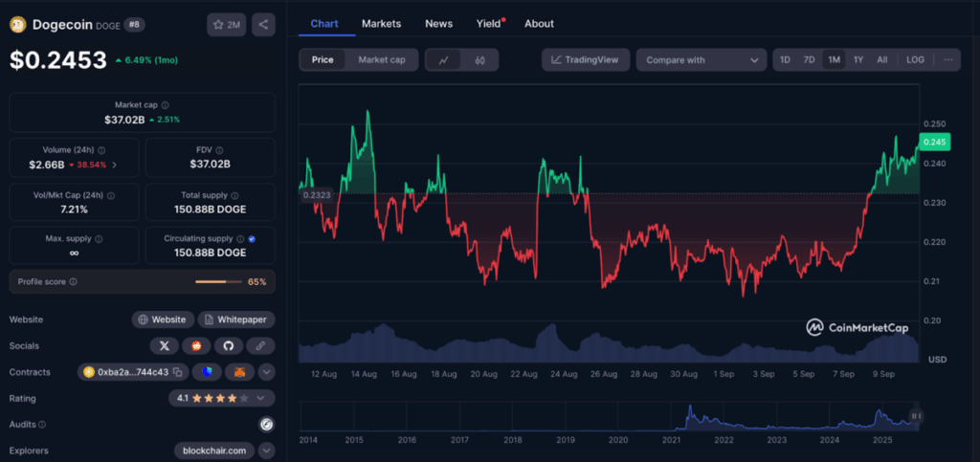Click the green 0.245 price label
The height and width of the screenshot is (462, 980).
click(934, 143)
